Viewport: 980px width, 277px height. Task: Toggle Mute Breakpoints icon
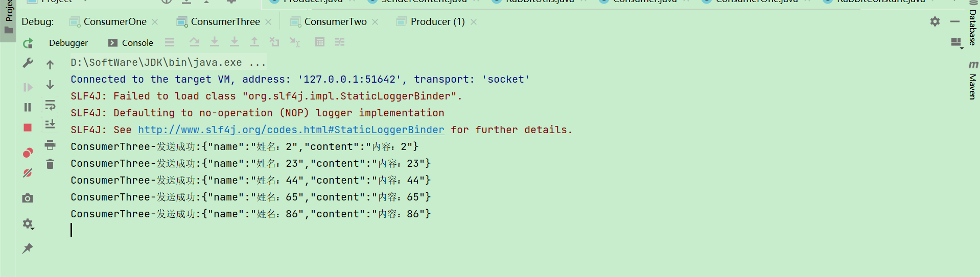tap(28, 173)
